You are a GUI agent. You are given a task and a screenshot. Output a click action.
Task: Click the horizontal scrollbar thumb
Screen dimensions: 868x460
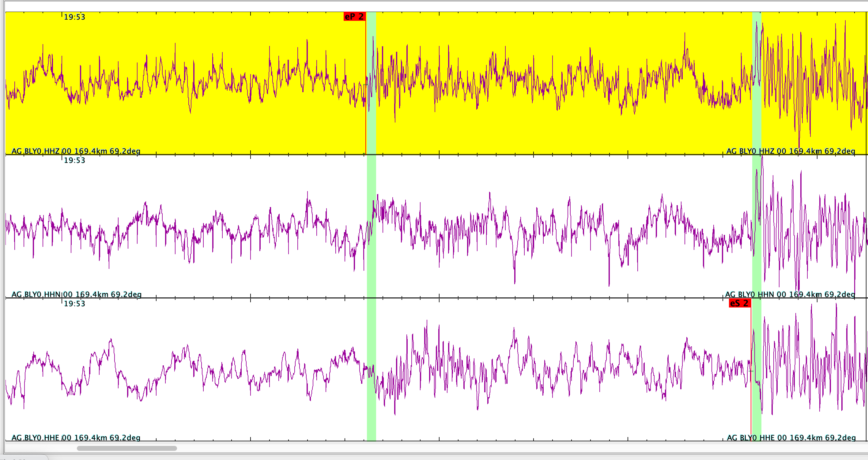127,448
